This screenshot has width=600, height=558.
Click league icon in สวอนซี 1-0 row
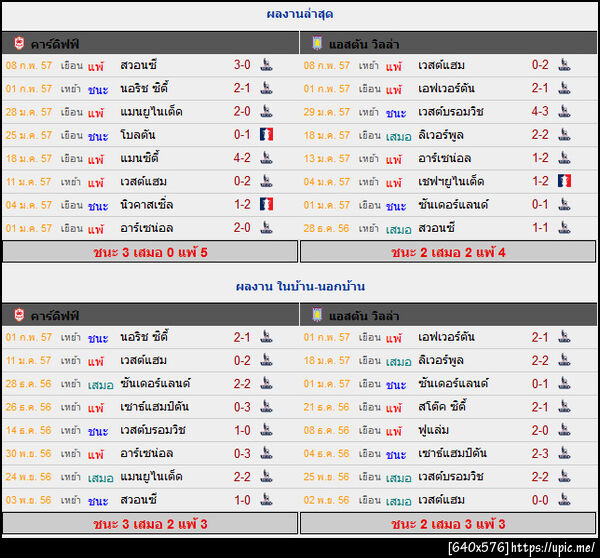266,499
